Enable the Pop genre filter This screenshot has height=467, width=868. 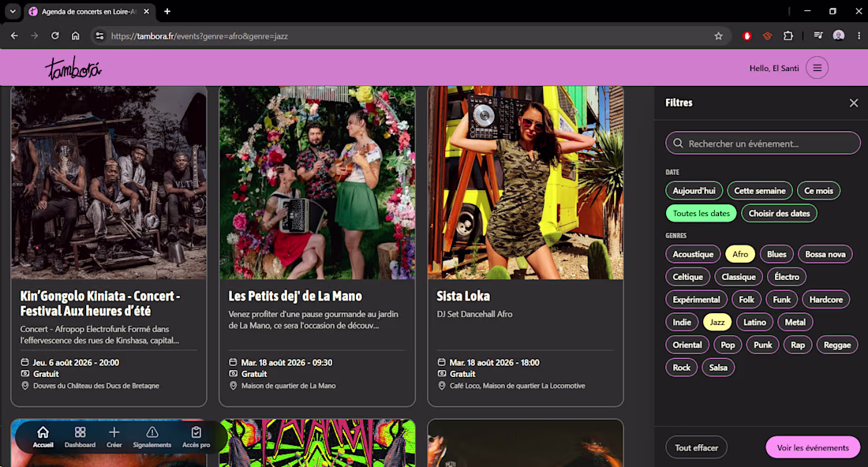pos(728,346)
